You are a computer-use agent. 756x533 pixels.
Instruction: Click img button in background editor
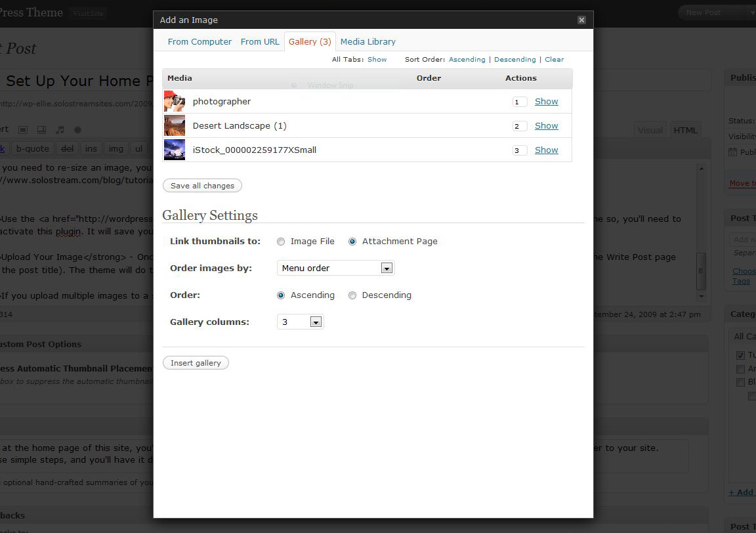click(115, 148)
